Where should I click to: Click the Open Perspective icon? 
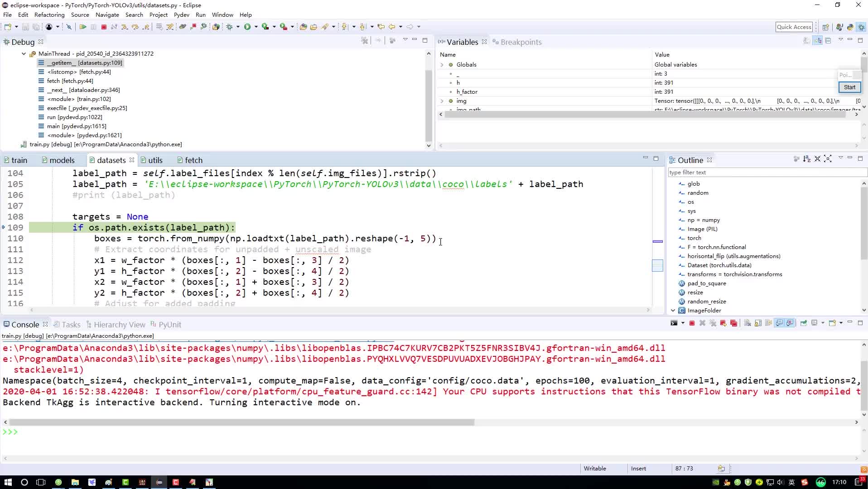825,27
